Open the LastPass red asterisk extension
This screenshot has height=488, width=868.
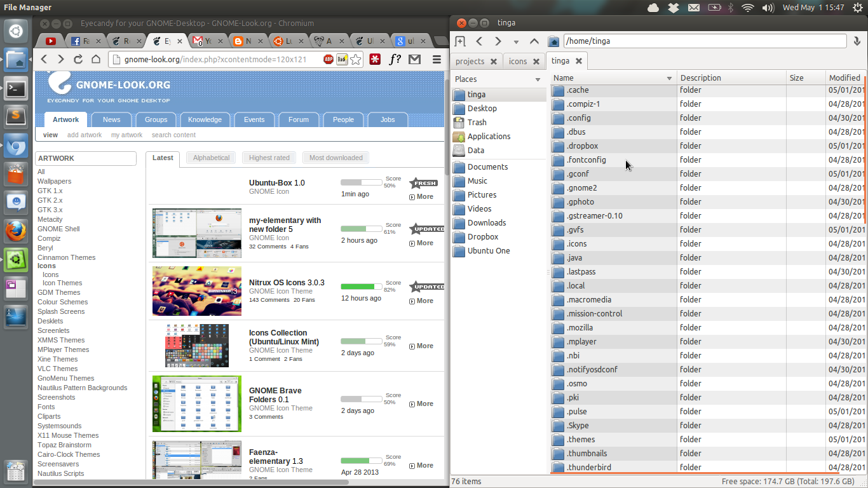click(376, 60)
